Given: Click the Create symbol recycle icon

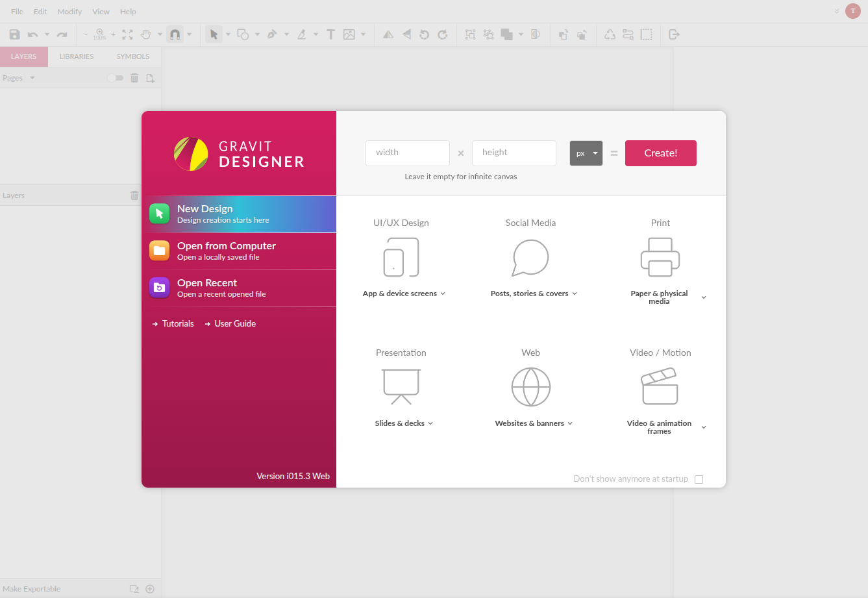Looking at the screenshot, I should (x=610, y=34).
